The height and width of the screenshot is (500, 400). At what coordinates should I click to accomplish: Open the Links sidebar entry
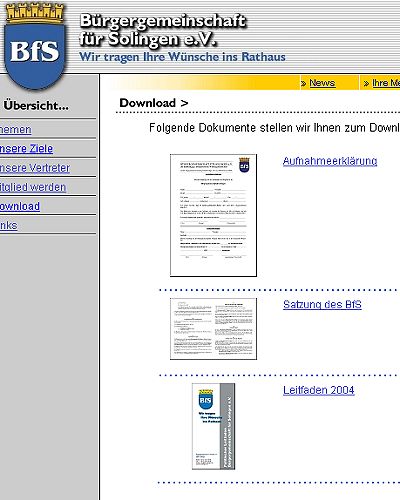click(8, 225)
